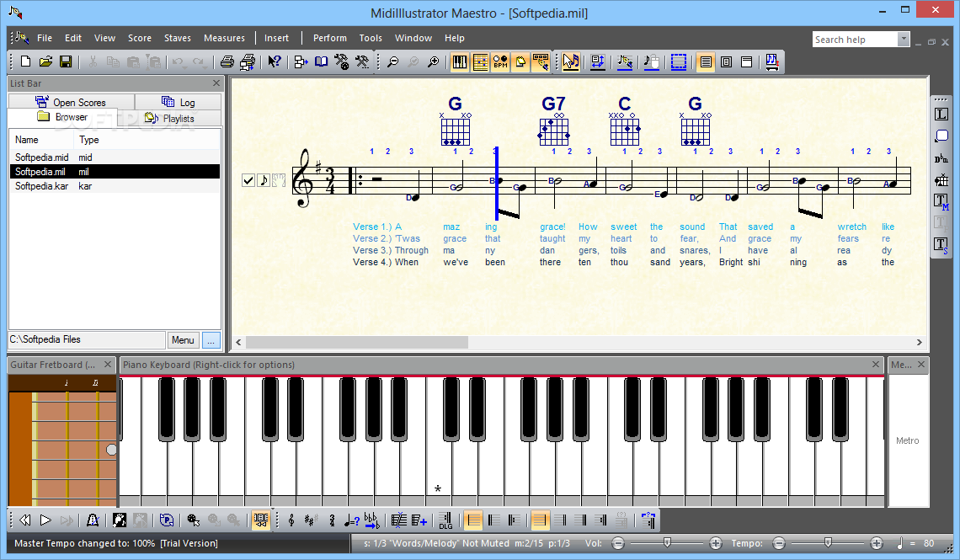Click the text T with M tool in right sidebar
The image size is (960, 560).
[x=941, y=201]
